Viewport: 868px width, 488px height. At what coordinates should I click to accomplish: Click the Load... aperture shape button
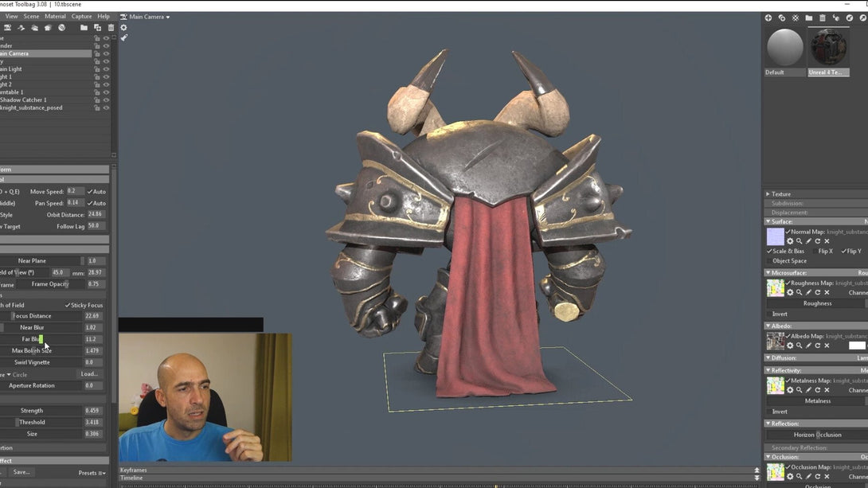point(90,374)
